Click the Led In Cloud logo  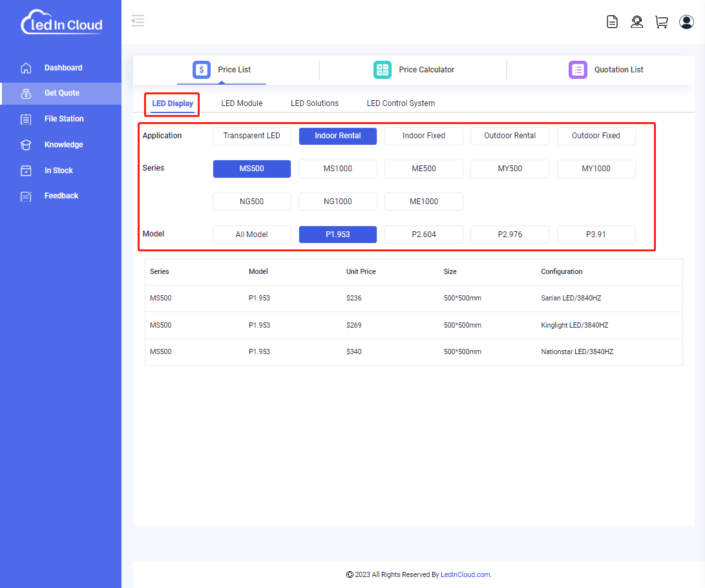pos(61,23)
